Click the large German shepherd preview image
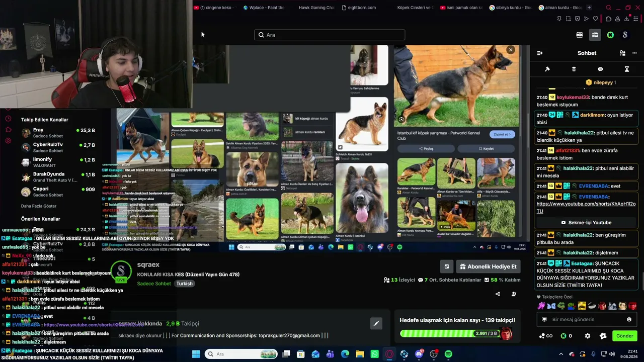The image size is (644, 362). pos(456,86)
